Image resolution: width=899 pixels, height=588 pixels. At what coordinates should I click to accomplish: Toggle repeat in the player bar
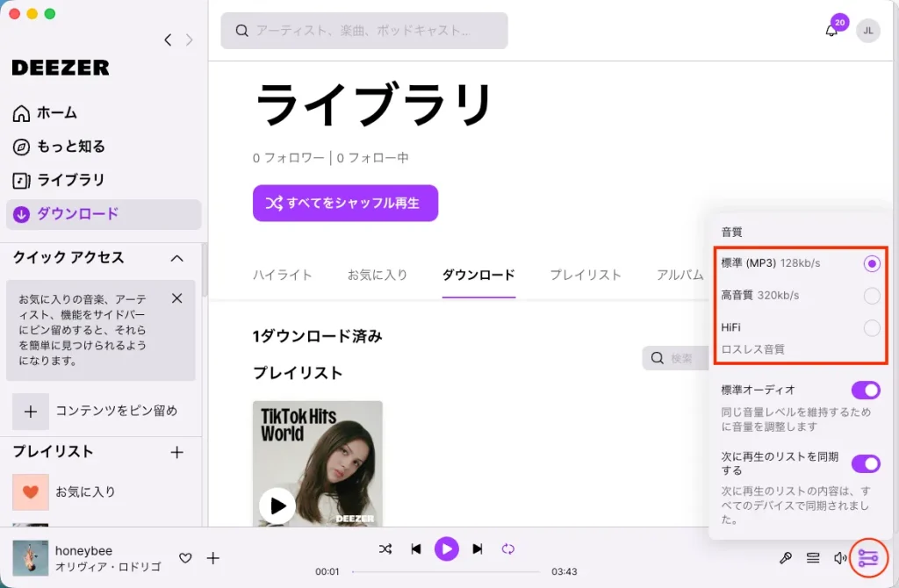tap(508, 549)
